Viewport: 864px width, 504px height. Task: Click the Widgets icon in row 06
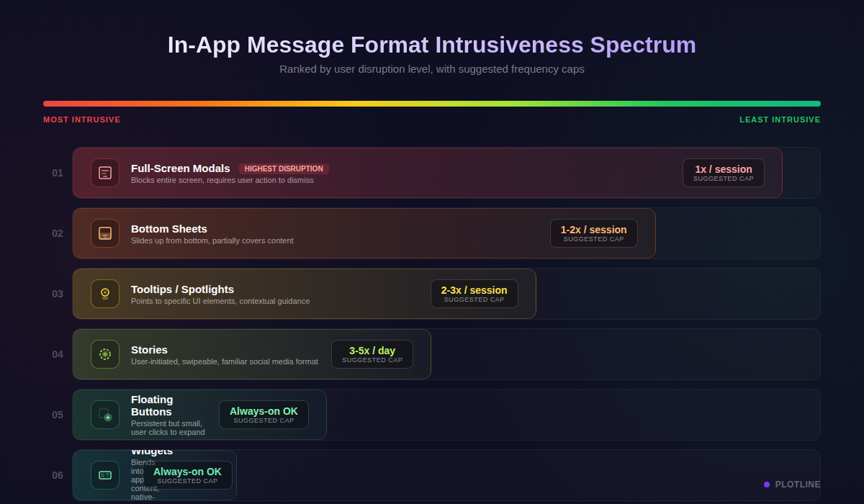pyautogui.click(x=105, y=475)
